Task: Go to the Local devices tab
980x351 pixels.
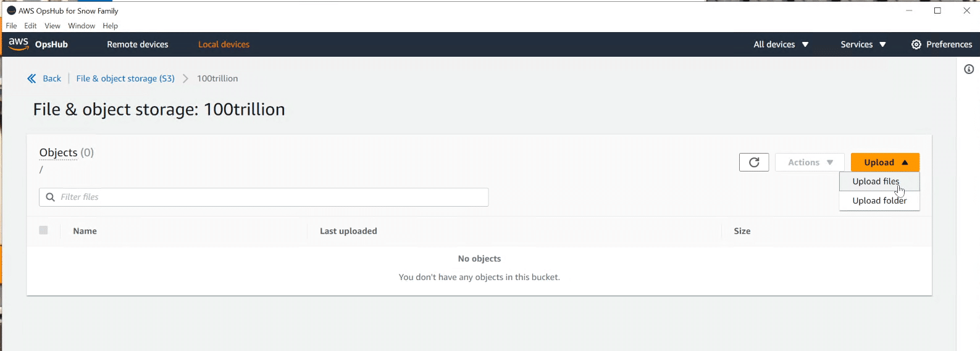Action: pyautogui.click(x=224, y=44)
